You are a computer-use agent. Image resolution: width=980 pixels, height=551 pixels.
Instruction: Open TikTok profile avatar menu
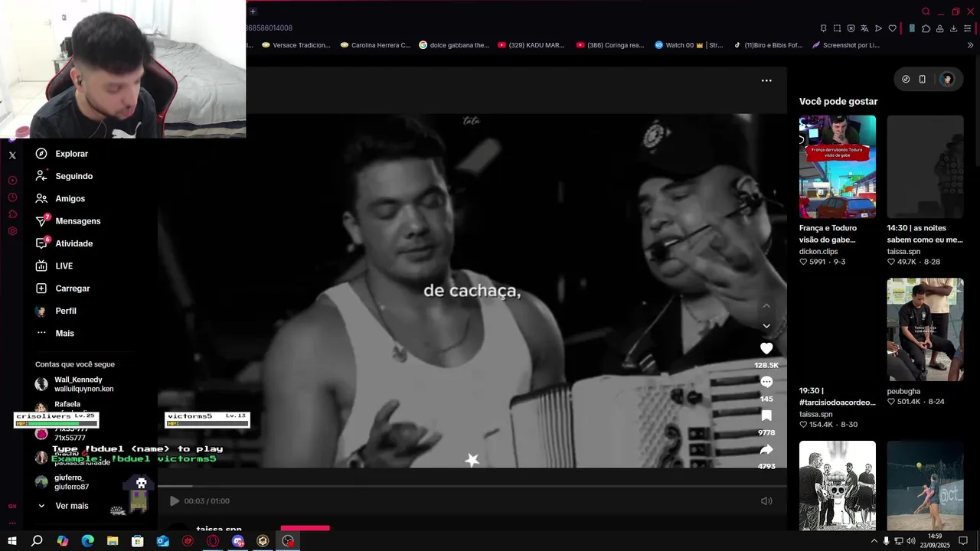(947, 79)
